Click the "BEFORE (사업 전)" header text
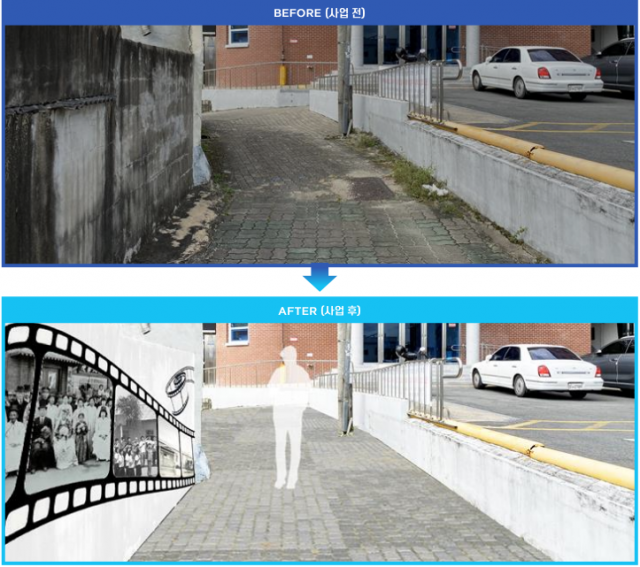This screenshot has width=640, height=567. [x=319, y=13]
